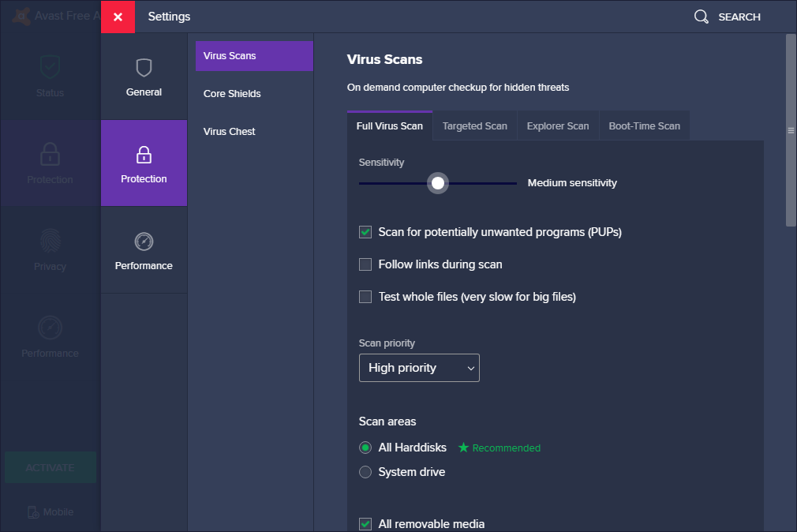The height and width of the screenshot is (532, 797).
Task: Open the Scan priority dropdown
Action: pos(419,368)
